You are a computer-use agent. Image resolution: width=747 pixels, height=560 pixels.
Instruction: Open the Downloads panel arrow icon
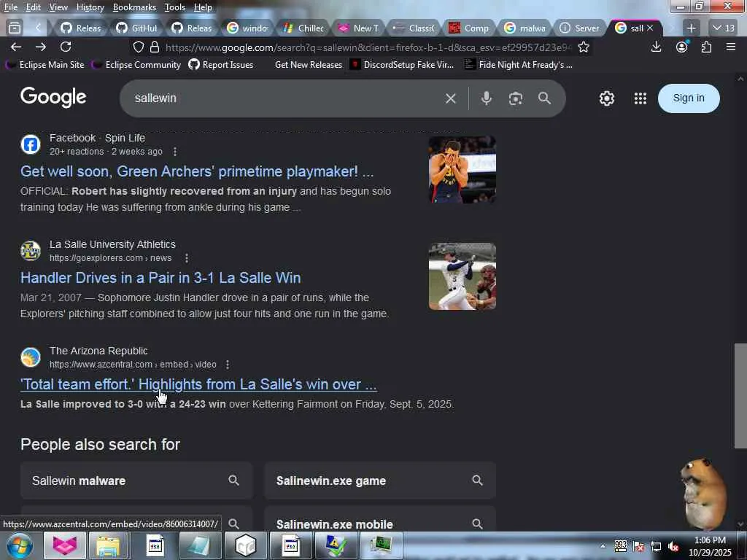(x=656, y=47)
